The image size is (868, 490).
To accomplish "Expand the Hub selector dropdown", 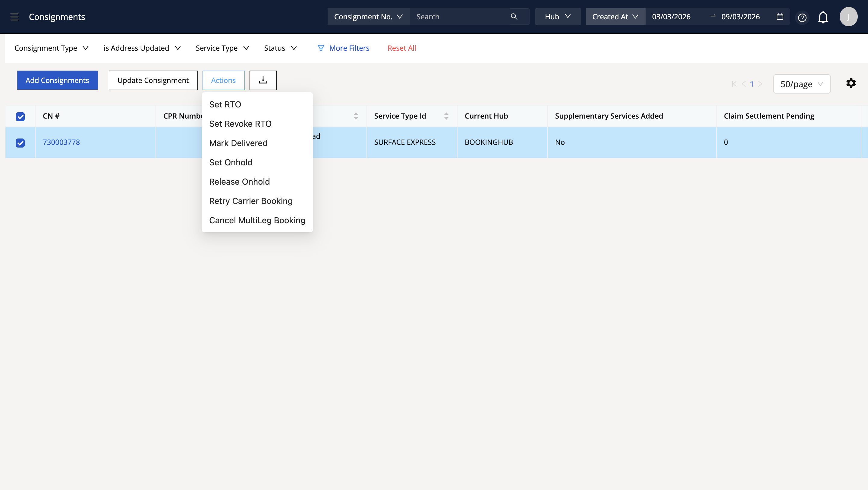I will tap(558, 17).
